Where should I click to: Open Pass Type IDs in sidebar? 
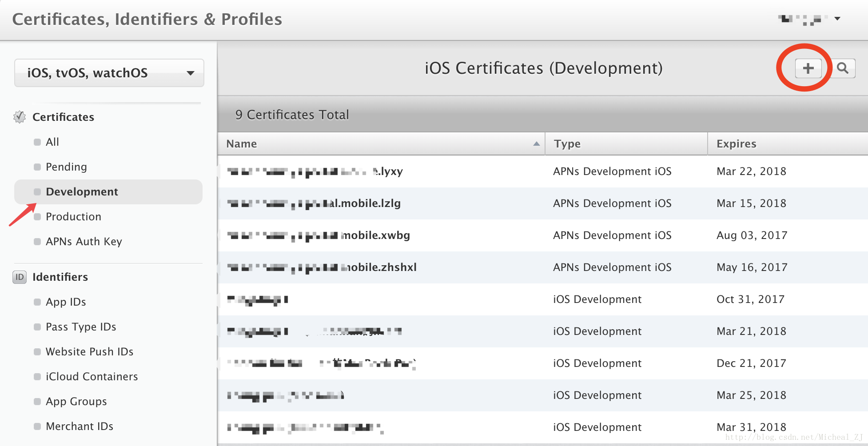coord(81,327)
